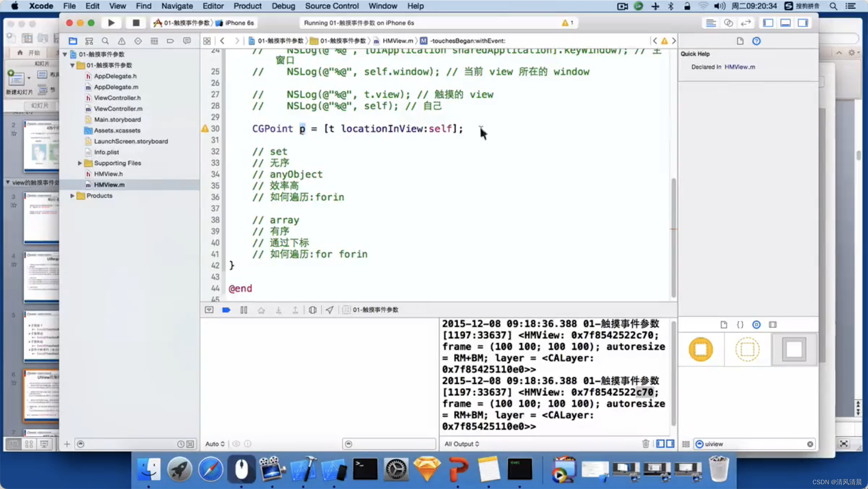
Task: Click the uiview library filter field
Action: [x=754, y=444]
